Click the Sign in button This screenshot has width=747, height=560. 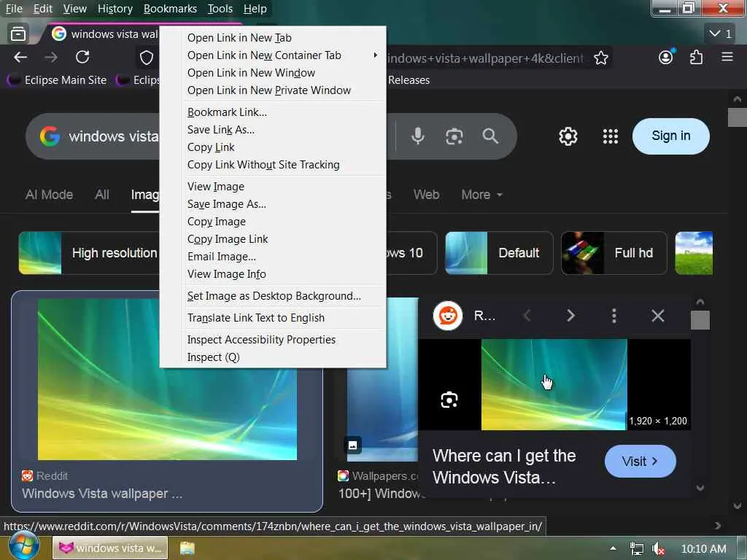point(671,136)
